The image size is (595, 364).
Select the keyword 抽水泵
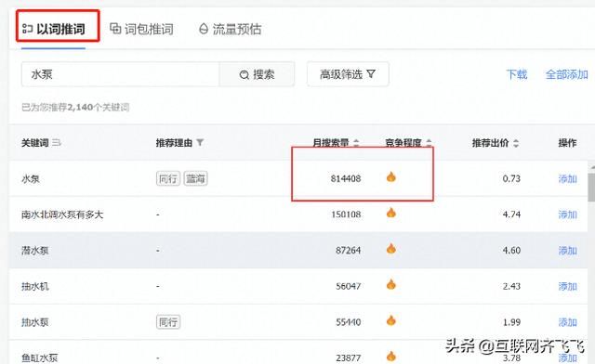click(x=35, y=322)
